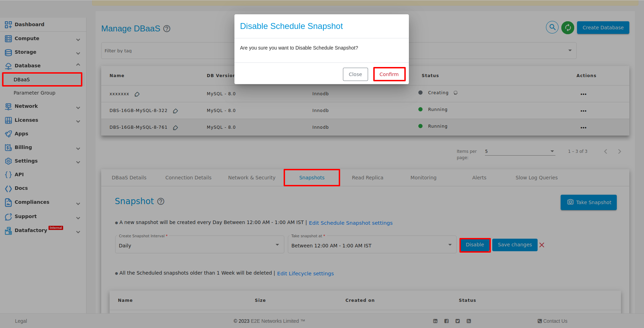Click edit pencil for DBS-16GB-MySQL-8-322
Image resolution: width=644 pixels, height=328 pixels.
[x=175, y=111]
